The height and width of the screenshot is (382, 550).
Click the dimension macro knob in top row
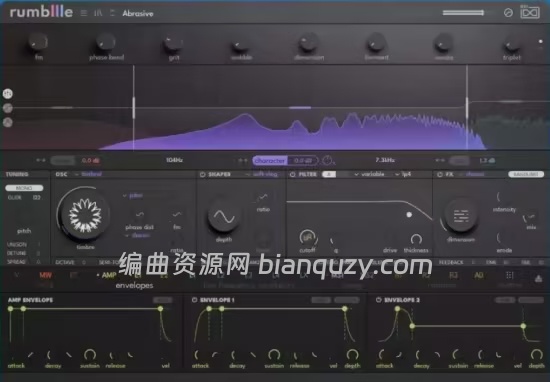tap(308, 43)
